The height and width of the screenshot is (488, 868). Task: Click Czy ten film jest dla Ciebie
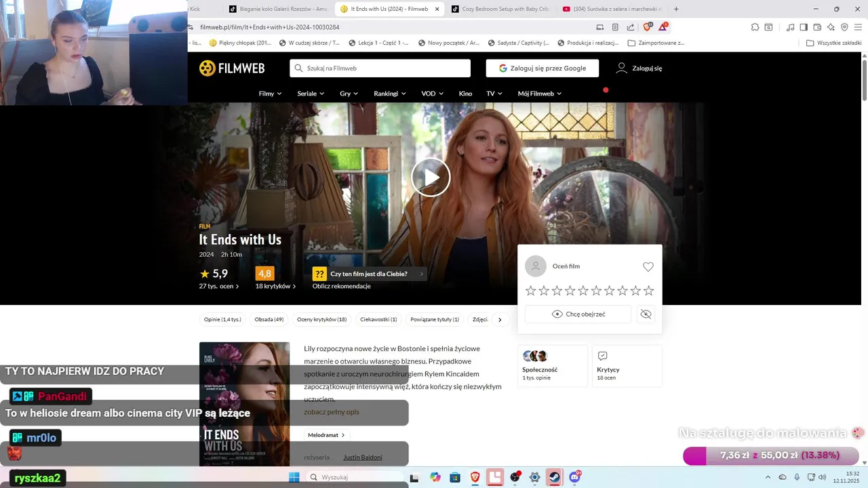(370, 274)
